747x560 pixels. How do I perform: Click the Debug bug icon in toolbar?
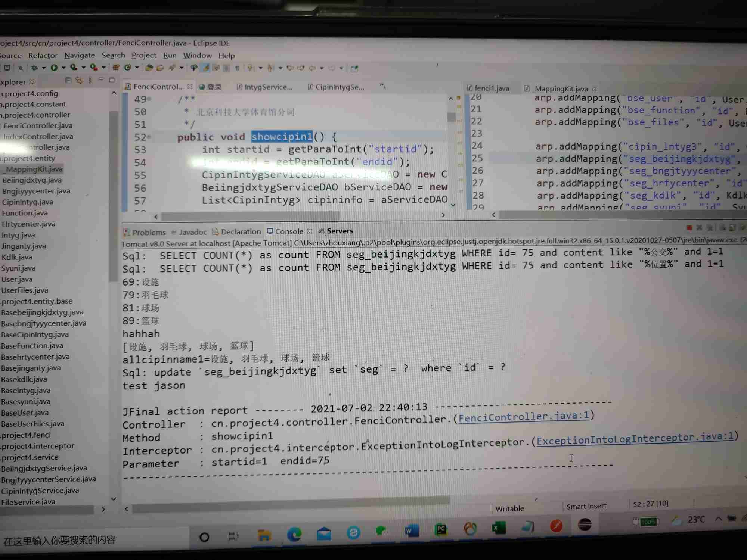tap(34, 68)
